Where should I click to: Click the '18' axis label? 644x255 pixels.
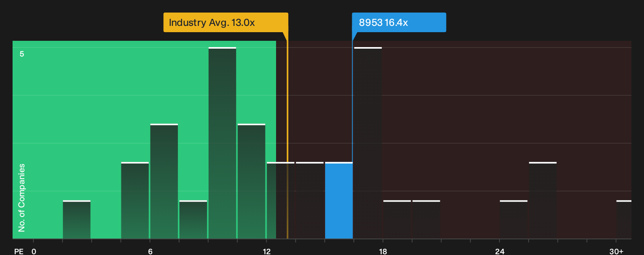[x=383, y=251]
